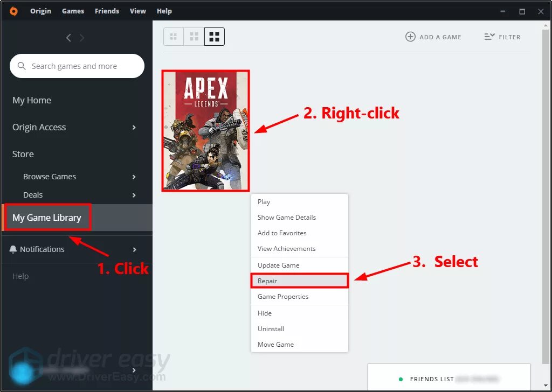552x392 pixels.
Task: Select Play from context menu
Action: (300, 202)
